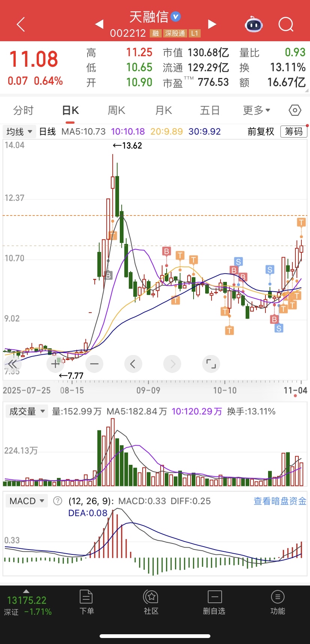Viewport: 310px width, 644px height.
Task: Tap the blue S marker below 9.02 level
Action: pyautogui.click(x=279, y=328)
